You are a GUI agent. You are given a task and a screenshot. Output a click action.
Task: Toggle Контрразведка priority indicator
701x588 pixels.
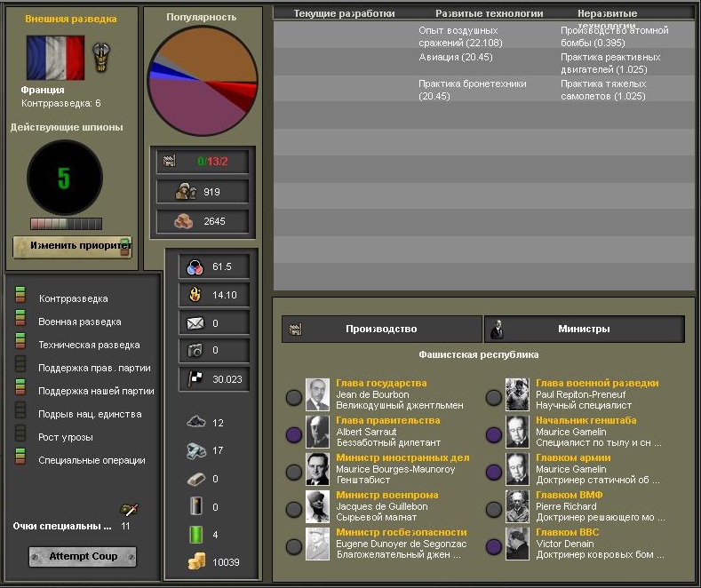point(20,296)
